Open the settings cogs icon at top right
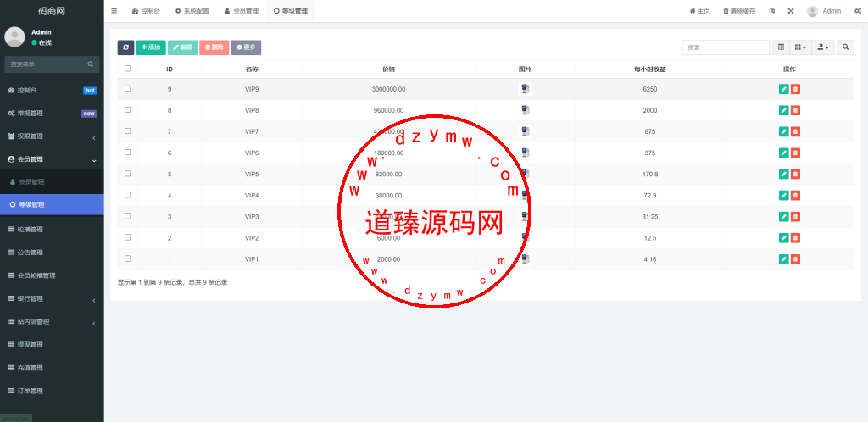 point(858,11)
